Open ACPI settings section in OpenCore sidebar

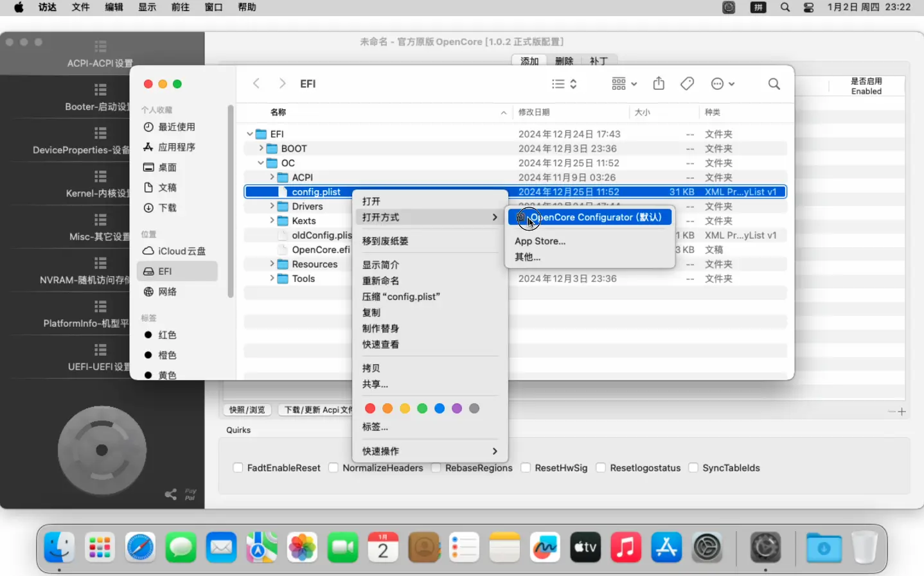coord(100,54)
